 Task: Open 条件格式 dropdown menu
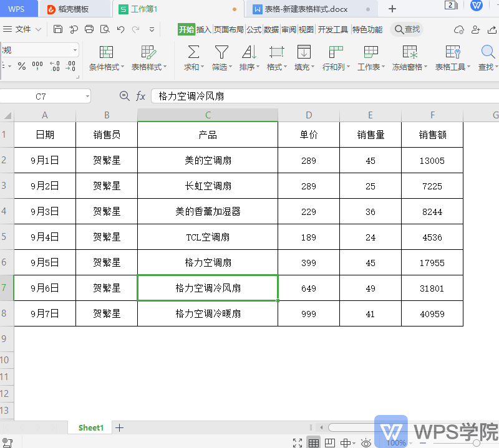[123, 67]
